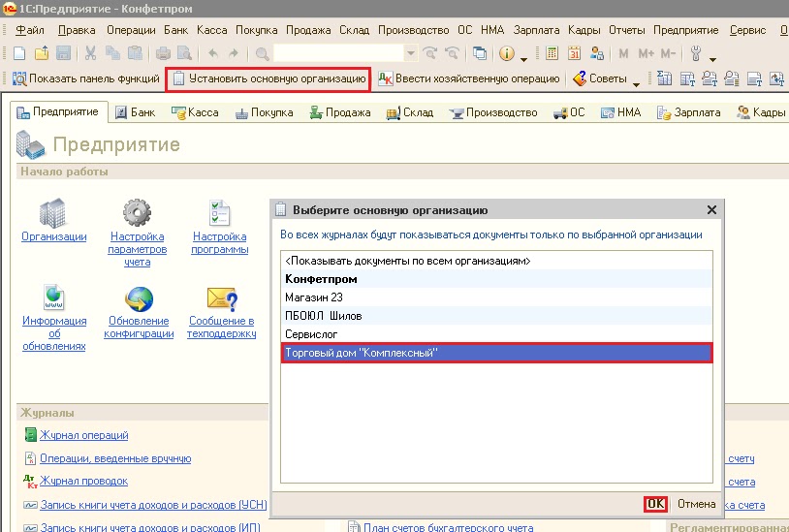789x532 pixels.
Task: Open the Сервис menu
Action: [747, 30]
